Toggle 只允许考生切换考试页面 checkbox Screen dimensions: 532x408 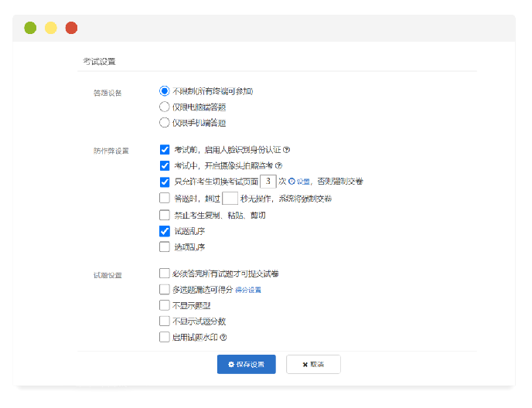[x=165, y=182]
